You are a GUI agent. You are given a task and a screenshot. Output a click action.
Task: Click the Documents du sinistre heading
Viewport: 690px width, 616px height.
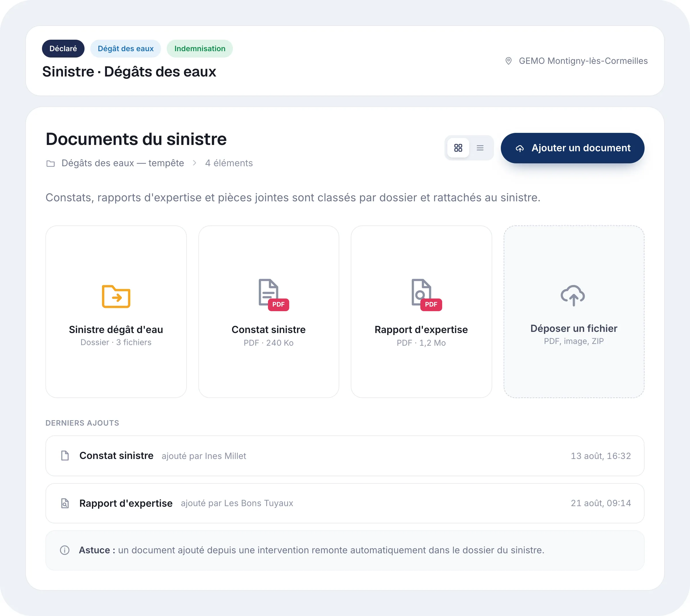(x=136, y=139)
